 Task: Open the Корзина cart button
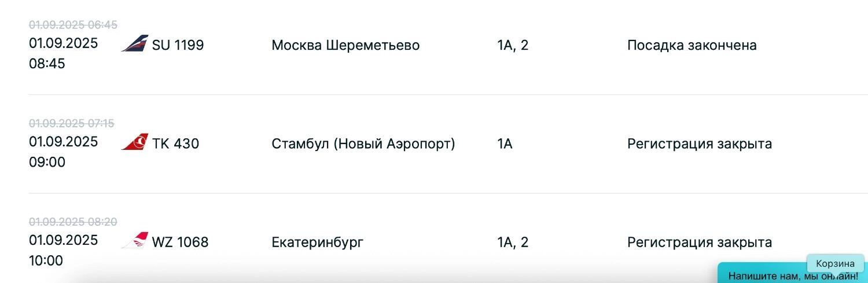835,263
